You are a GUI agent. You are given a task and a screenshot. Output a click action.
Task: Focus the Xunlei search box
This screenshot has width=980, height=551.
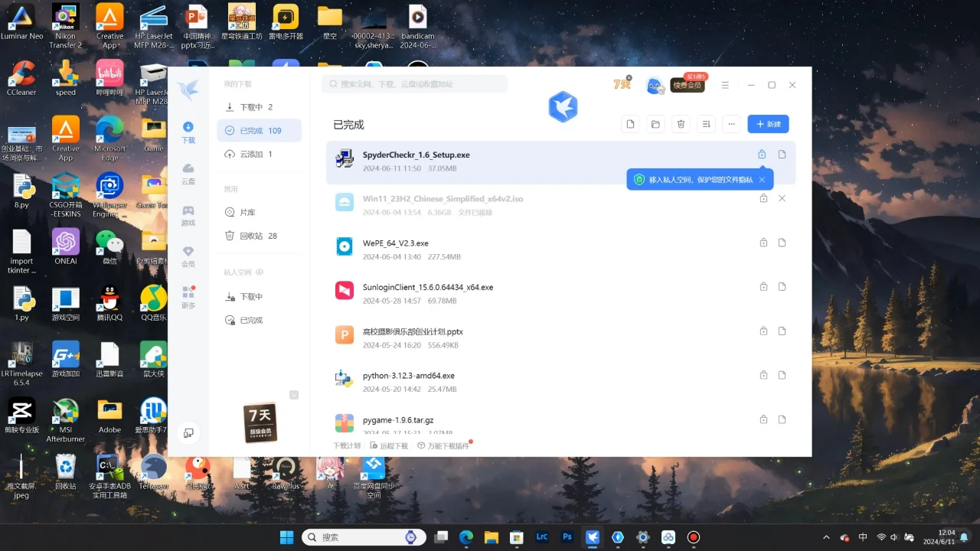point(414,84)
